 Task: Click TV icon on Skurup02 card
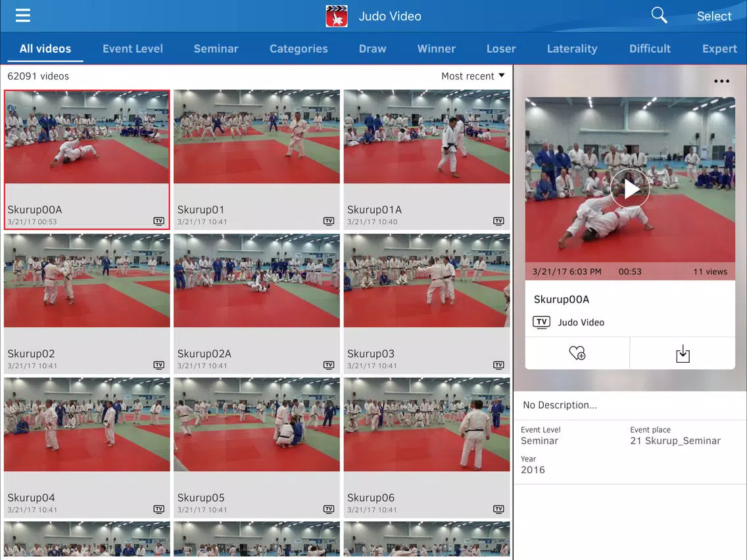point(158,365)
